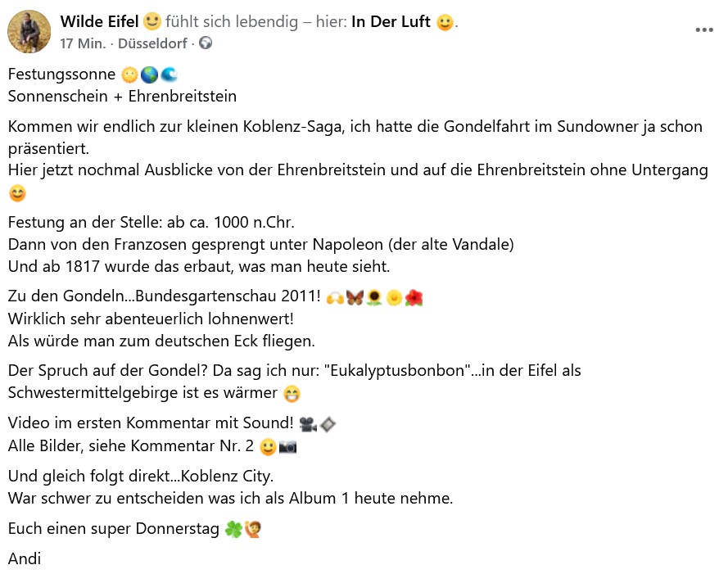Click the Wilde Eifel profile picture

pos(29,32)
